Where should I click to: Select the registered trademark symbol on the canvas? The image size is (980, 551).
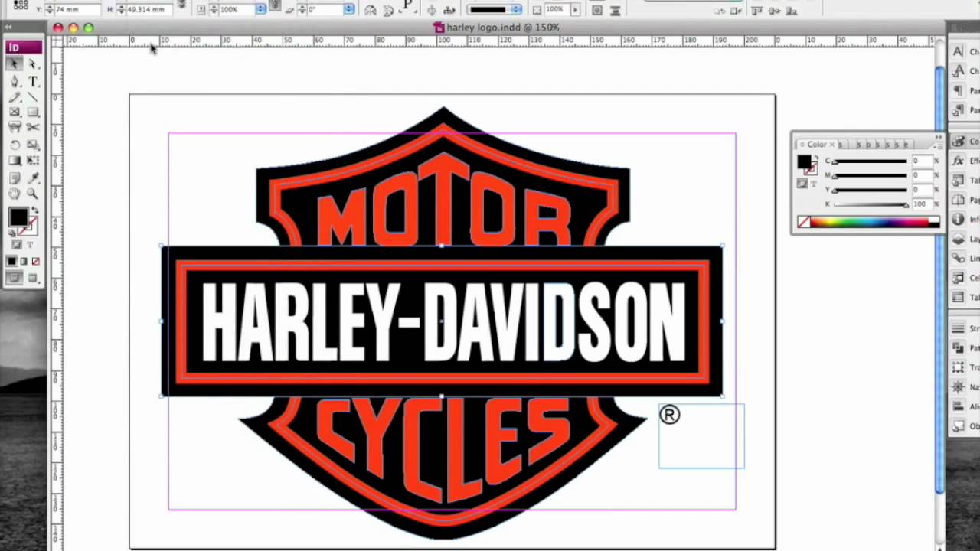669,415
